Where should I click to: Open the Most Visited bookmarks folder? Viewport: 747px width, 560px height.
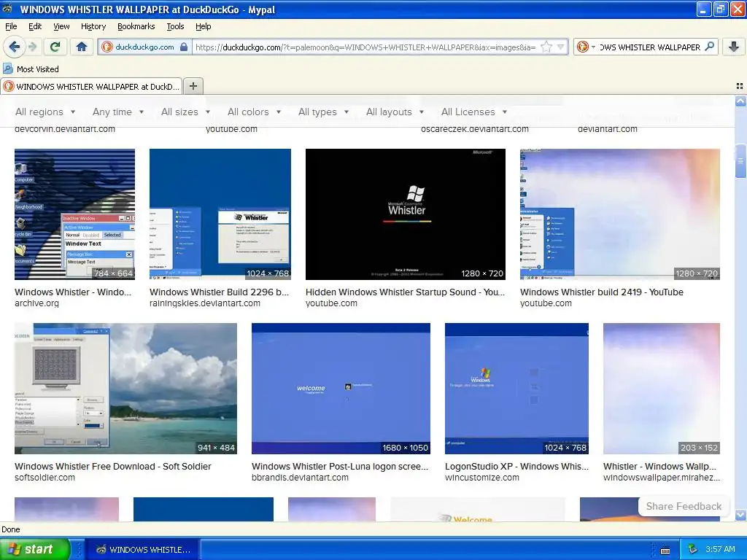31,69
